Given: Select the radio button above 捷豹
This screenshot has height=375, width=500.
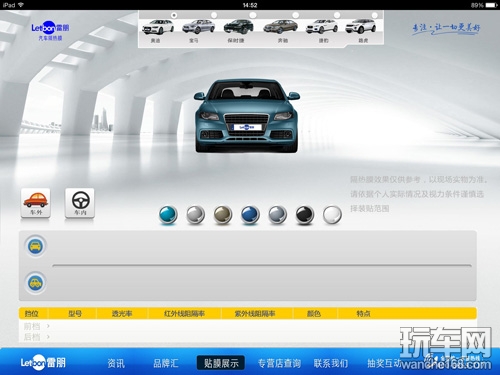Looking at the screenshot, I should coord(337,15).
